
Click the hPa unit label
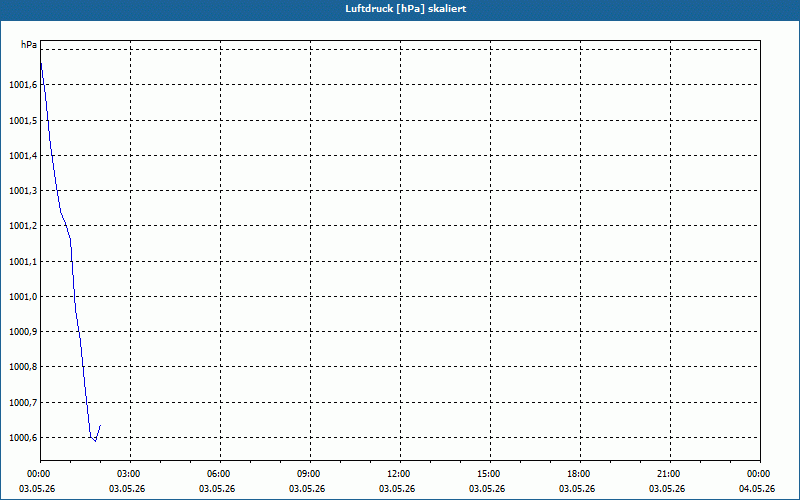(29, 45)
